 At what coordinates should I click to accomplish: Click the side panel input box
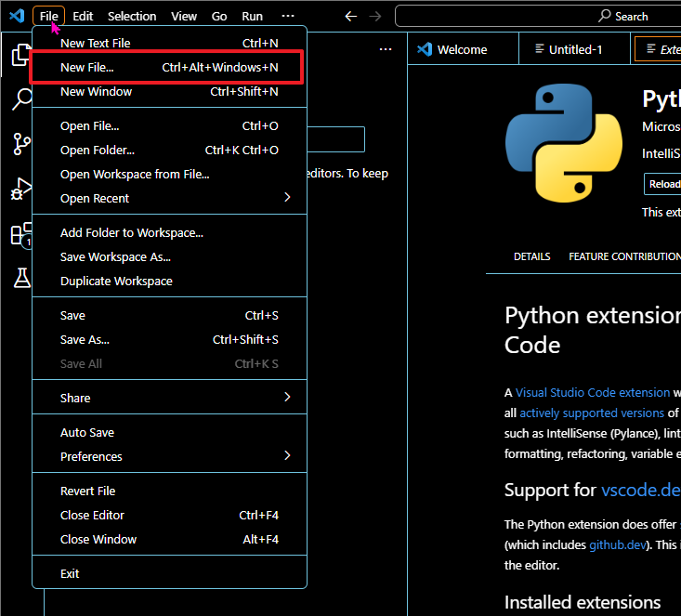pos(335,139)
